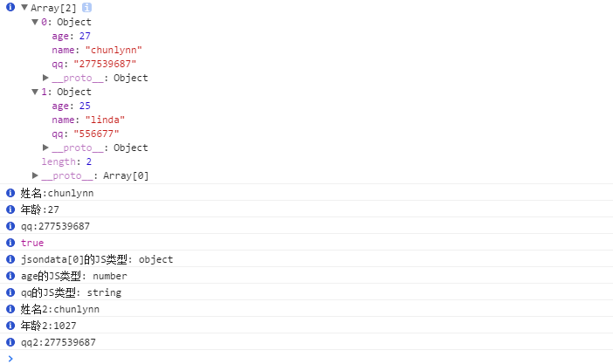Select the length: 2 property
The height and width of the screenshot is (364, 613).
tap(66, 161)
